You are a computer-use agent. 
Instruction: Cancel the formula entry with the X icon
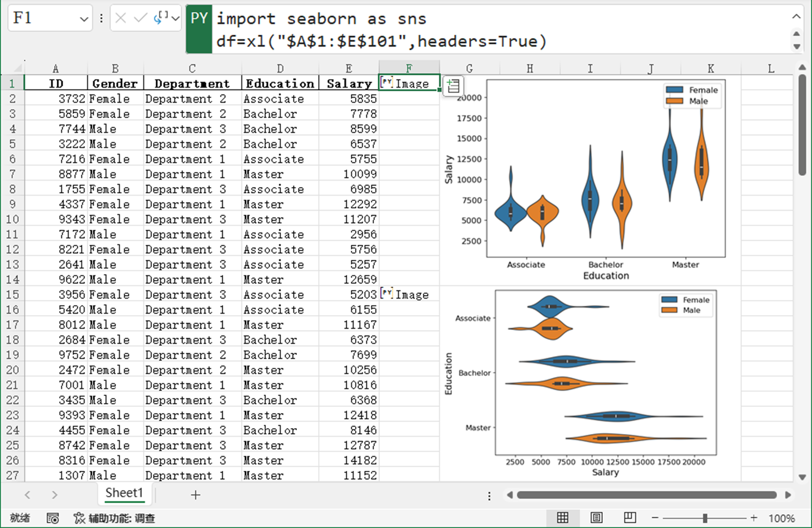click(x=121, y=19)
